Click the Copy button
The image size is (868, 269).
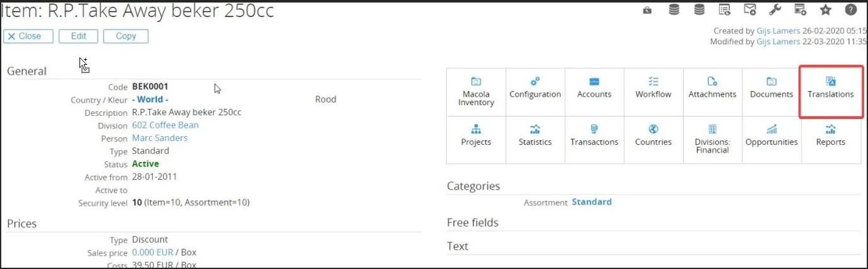(126, 36)
